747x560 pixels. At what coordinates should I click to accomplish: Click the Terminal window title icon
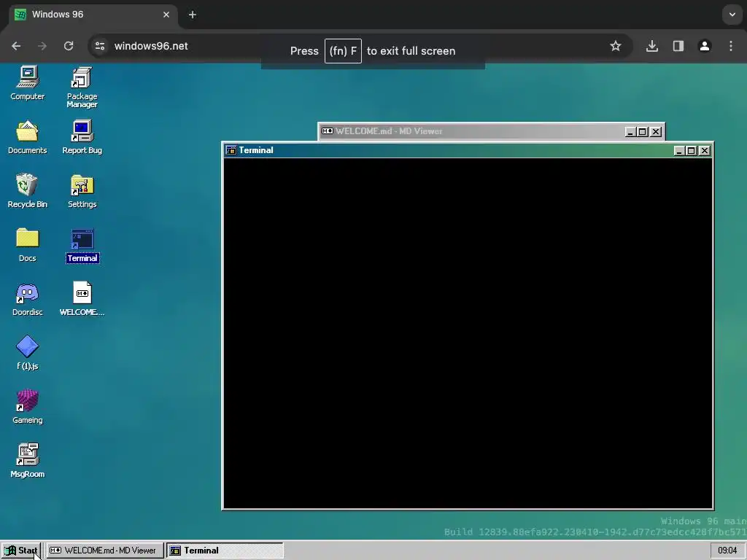(231, 150)
